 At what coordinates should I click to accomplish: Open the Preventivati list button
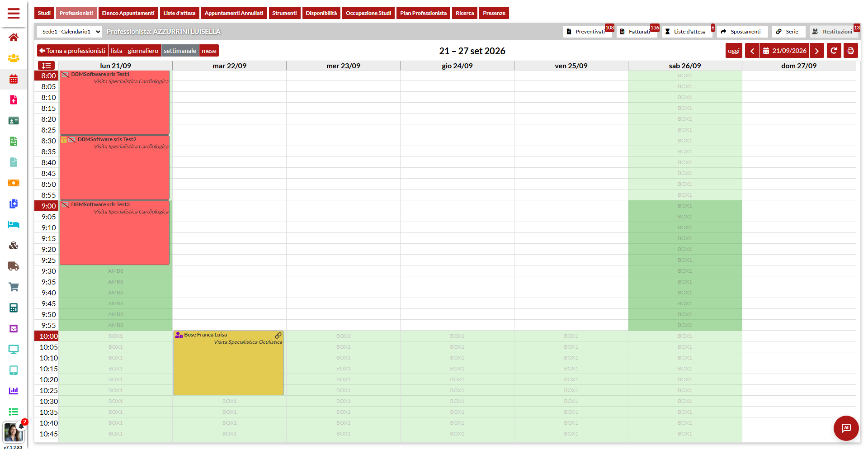coord(587,32)
